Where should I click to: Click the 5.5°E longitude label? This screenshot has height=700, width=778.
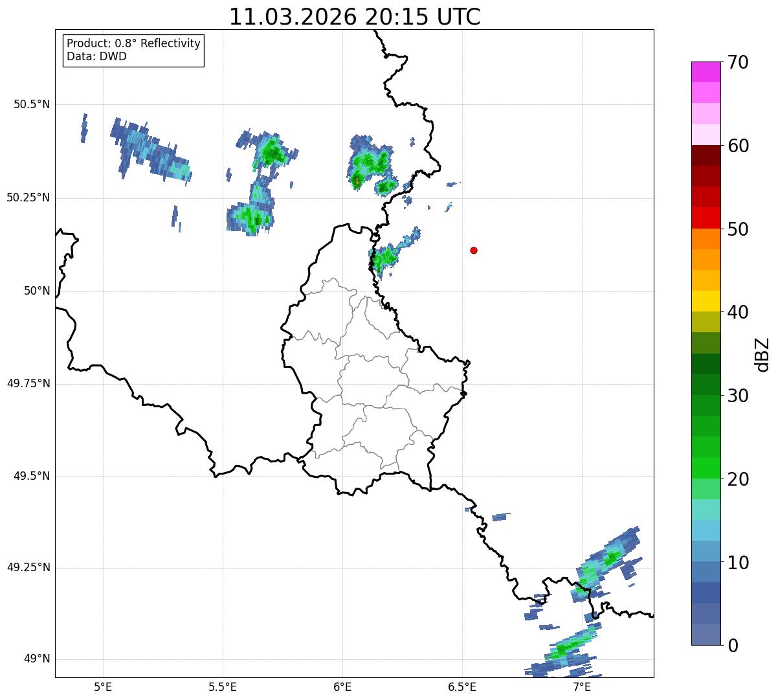(x=223, y=686)
